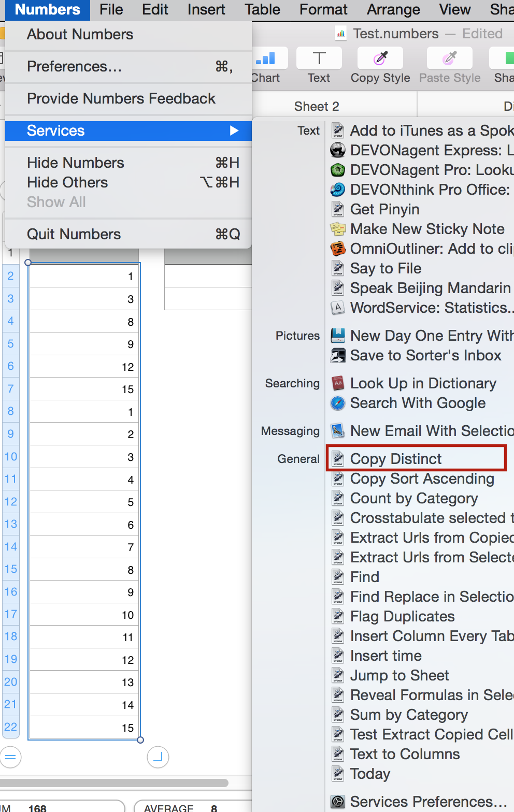
Task: Select the Text to Columns service
Action: click(405, 754)
